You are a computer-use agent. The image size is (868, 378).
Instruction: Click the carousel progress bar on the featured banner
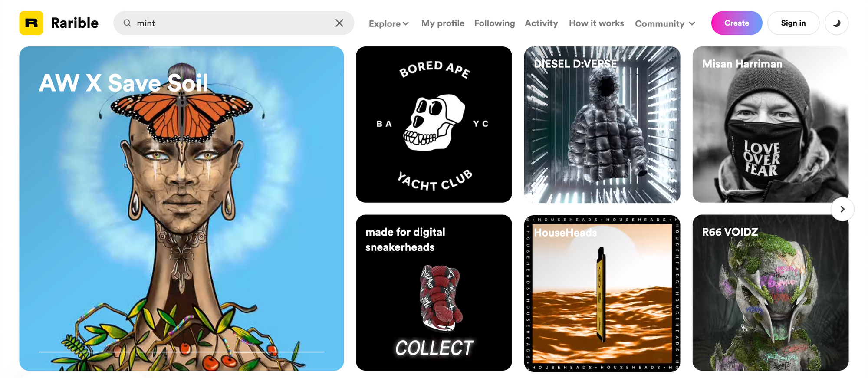tap(181, 352)
